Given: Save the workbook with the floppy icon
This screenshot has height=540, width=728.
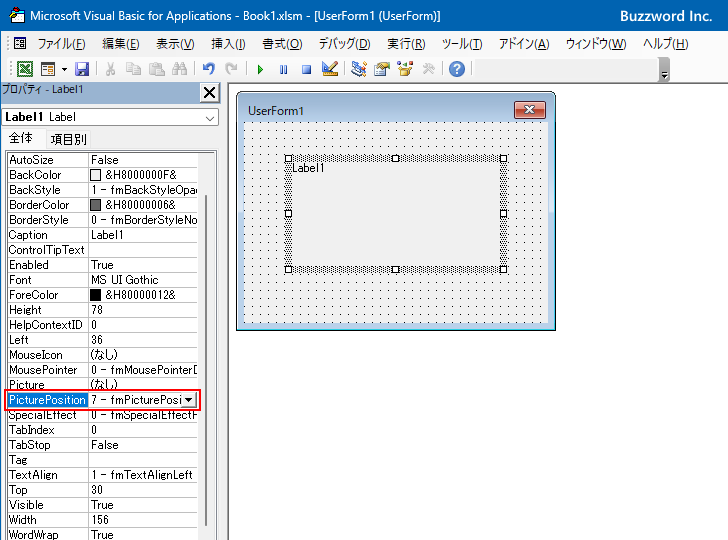Looking at the screenshot, I should pos(82,69).
